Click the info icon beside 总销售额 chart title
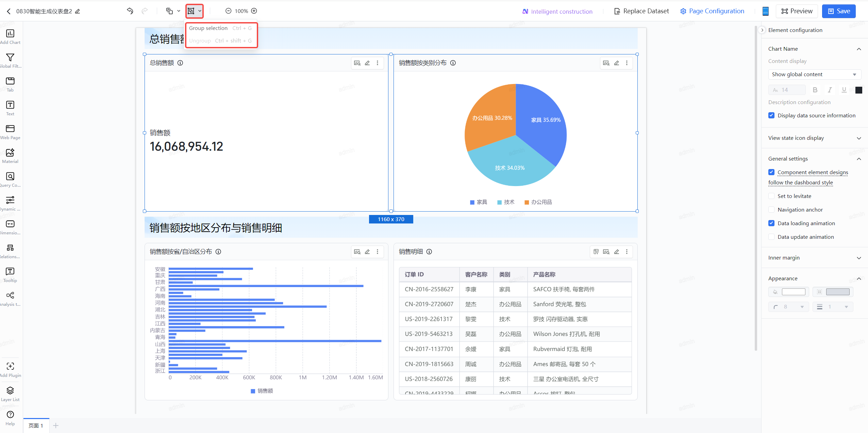Screen dimensions: 868x433 tap(181, 63)
